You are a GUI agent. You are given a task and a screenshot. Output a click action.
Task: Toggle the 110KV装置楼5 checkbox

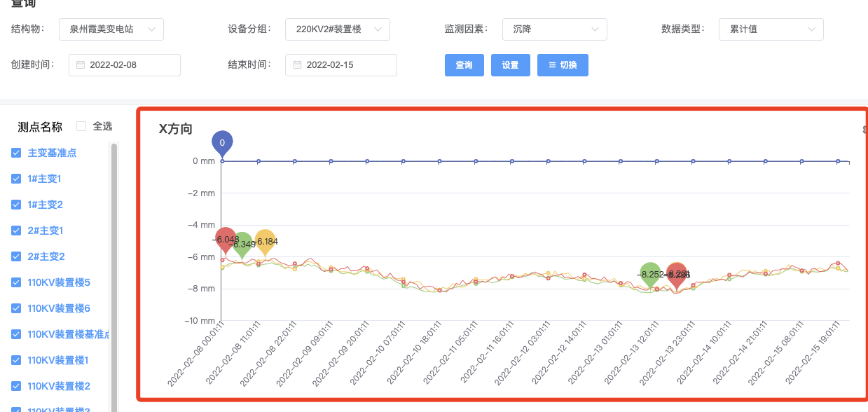tap(16, 282)
